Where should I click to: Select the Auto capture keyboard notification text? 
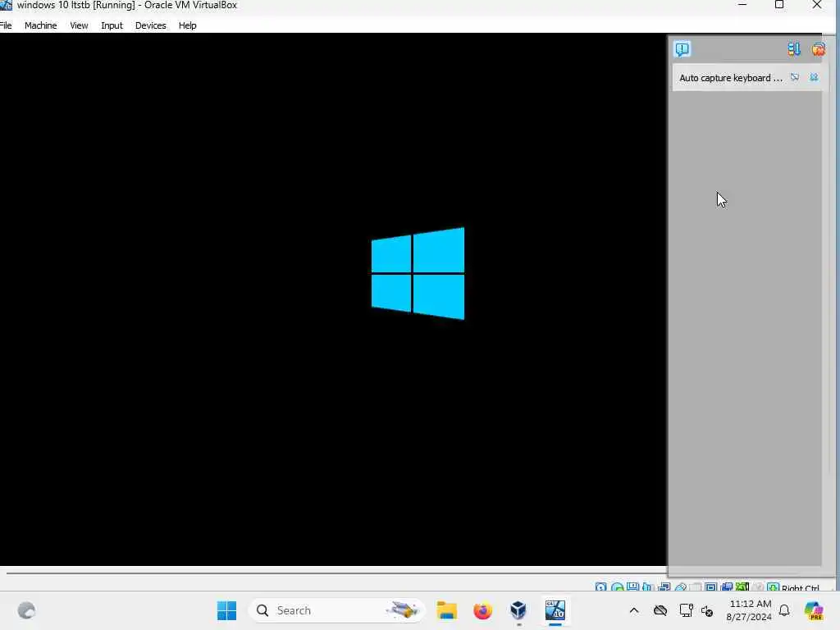[x=731, y=78]
